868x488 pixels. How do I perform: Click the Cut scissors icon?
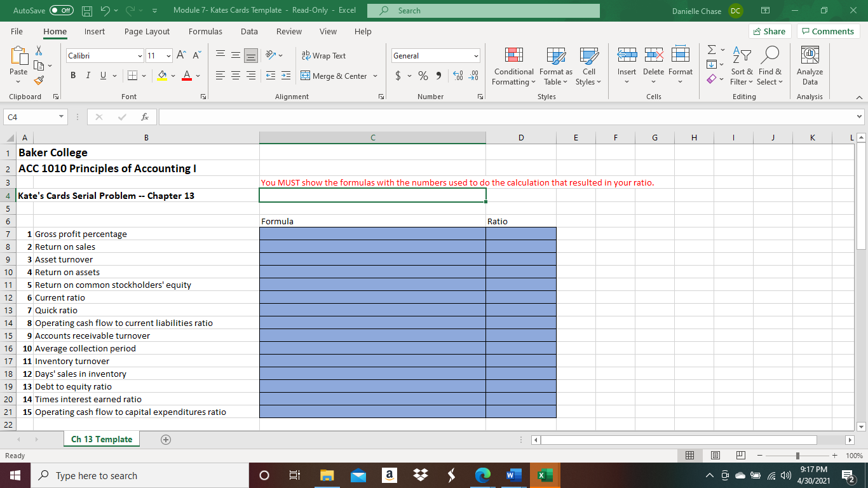tap(39, 51)
